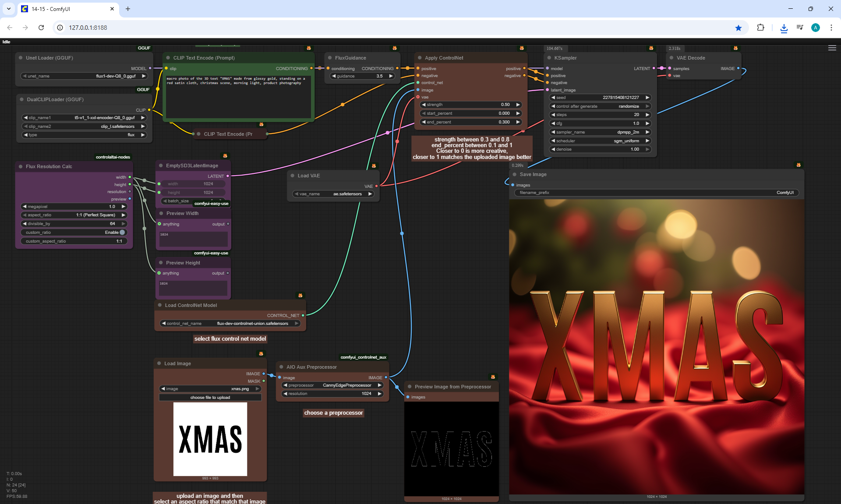Click the filename_prefix input field
Image resolution: width=841 pixels, height=504 pixels.
656,193
